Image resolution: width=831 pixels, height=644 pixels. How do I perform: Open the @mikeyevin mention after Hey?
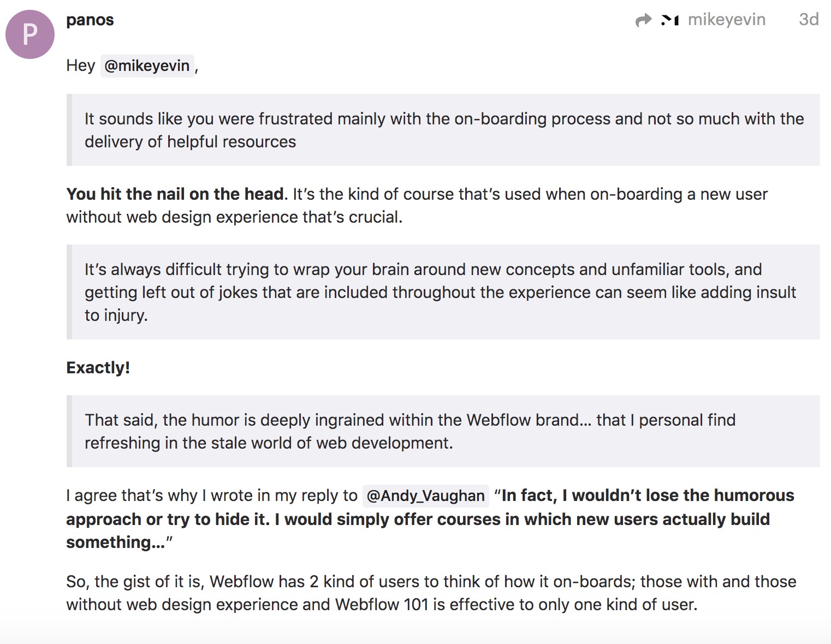pyautogui.click(x=147, y=65)
